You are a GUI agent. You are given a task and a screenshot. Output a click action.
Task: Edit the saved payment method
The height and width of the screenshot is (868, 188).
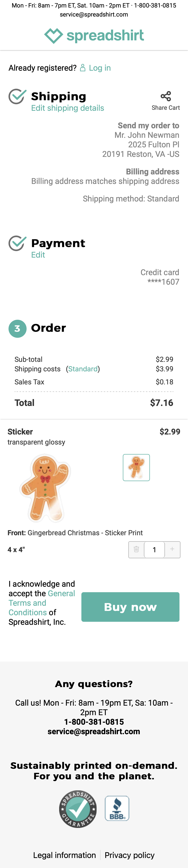(38, 255)
